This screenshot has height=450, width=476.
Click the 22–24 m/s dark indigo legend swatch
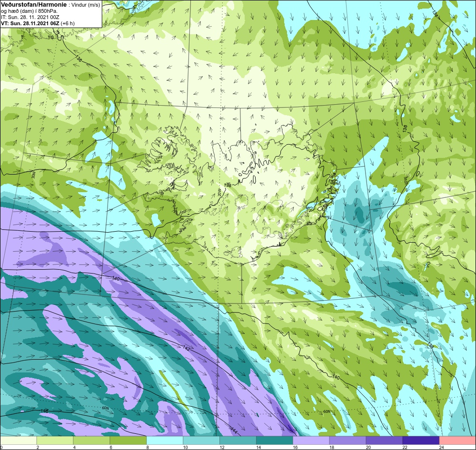[421, 440]
